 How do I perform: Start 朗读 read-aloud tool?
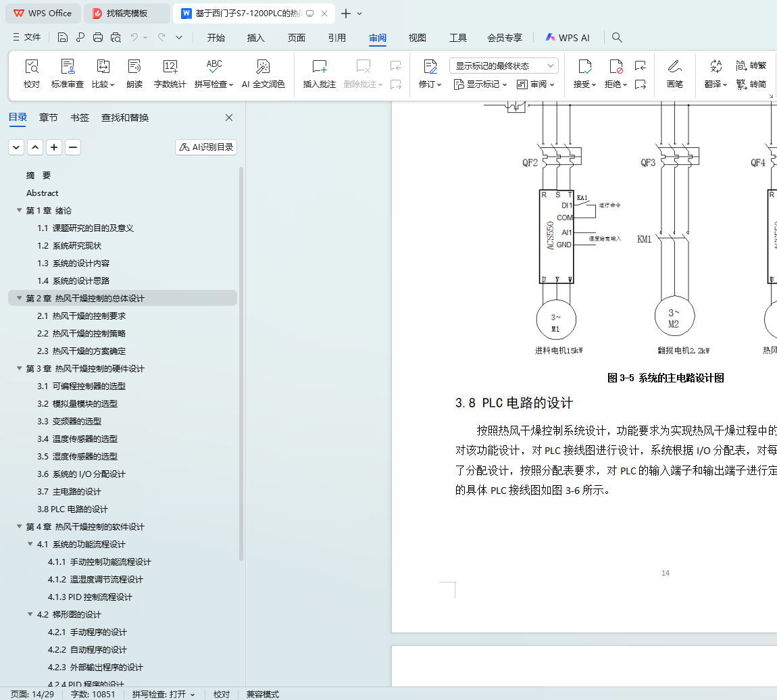[134, 74]
